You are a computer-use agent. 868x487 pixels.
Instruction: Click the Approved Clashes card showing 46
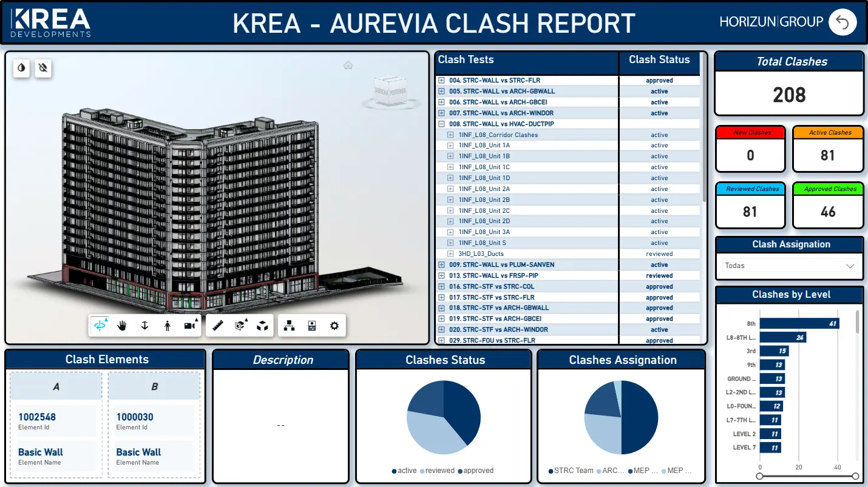(x=828, y=205)
